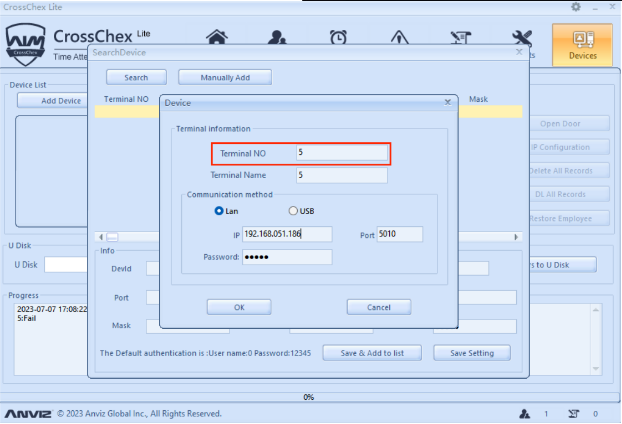Viewport: 622px width, 424px height.
Task: Click the status bar device count icon
Action: click(x=573, y=414)
